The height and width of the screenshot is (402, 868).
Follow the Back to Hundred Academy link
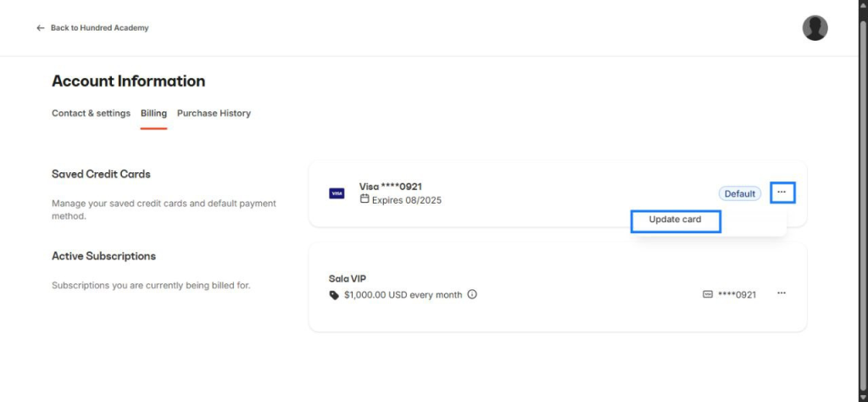click(x=99, y=28)
